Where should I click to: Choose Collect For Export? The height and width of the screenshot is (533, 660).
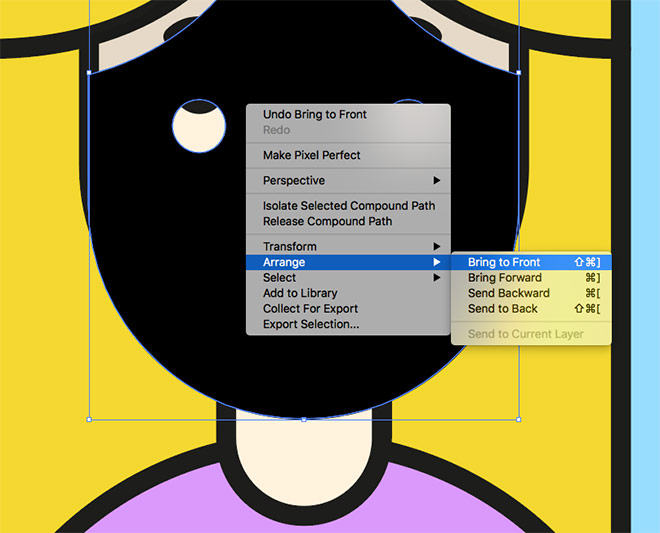(x=348, y=309)
